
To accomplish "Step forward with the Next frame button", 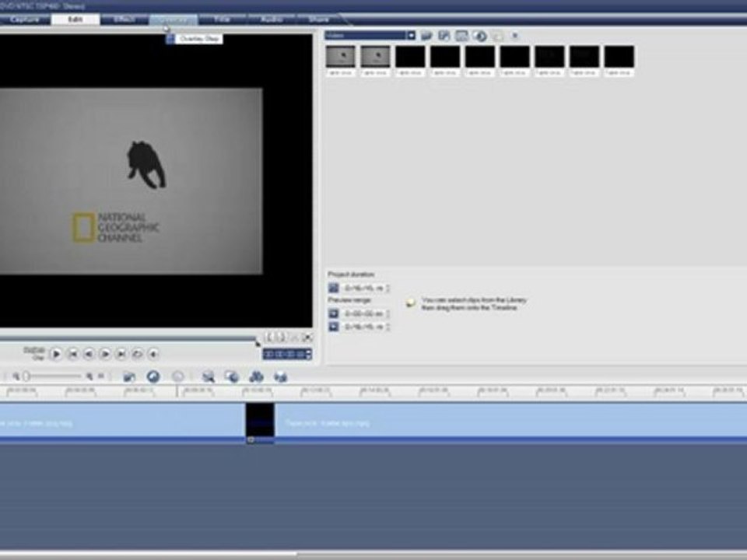I will (x=105, y=354).
